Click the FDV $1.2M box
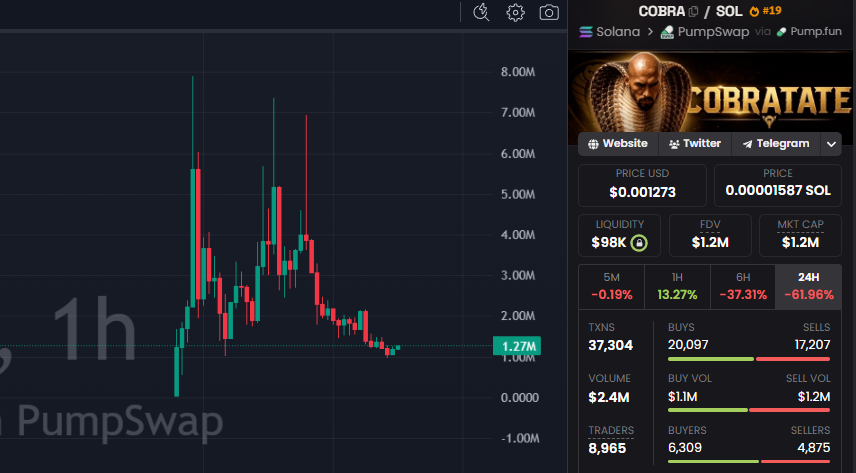 (710, 235)
